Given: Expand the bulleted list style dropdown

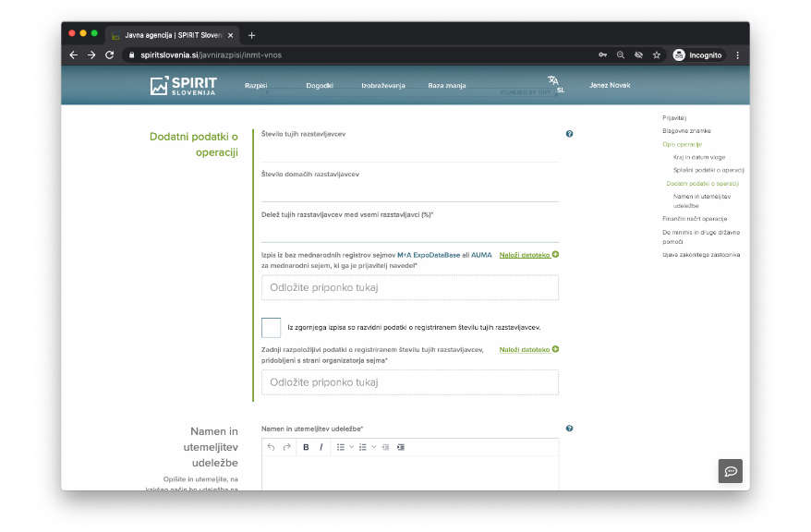Looking at the screenshot, I should pyautogui.click(x=351, y=447).
